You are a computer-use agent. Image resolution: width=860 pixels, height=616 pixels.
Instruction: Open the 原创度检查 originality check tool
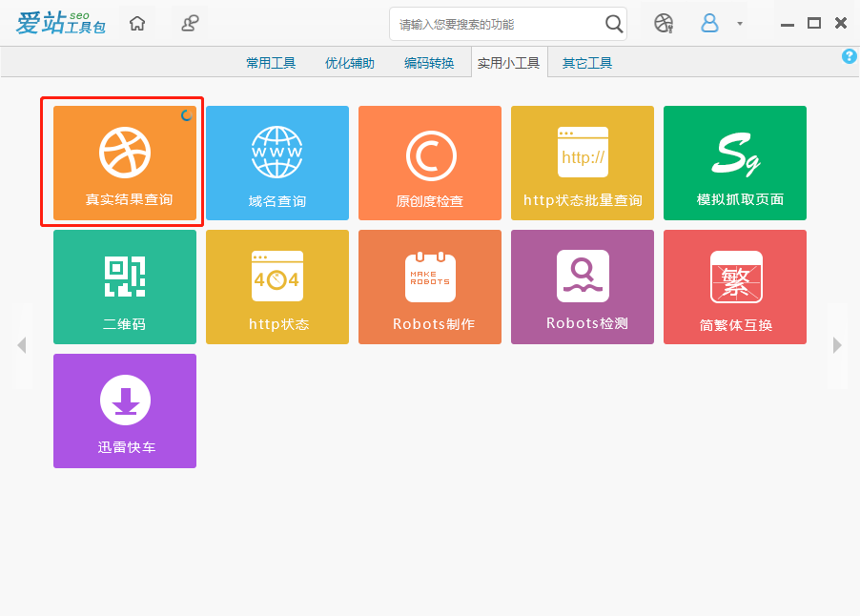429,162
